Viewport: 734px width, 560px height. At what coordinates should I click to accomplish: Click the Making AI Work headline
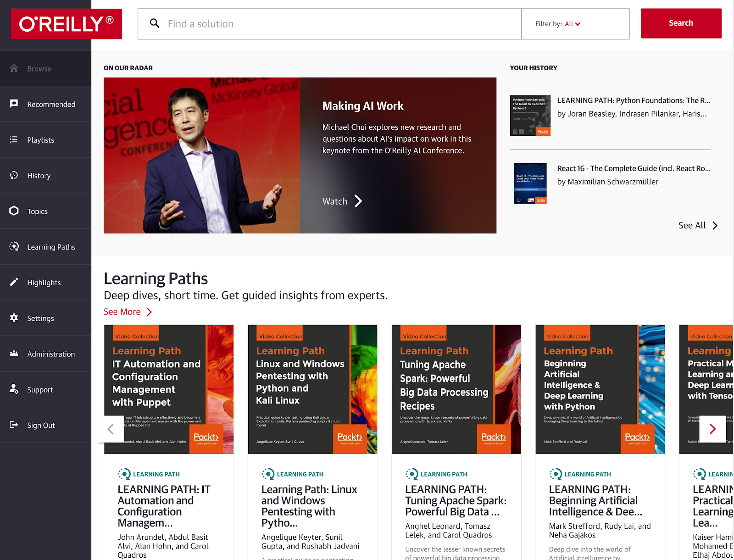pyautogui.click(x=363, y=106)
